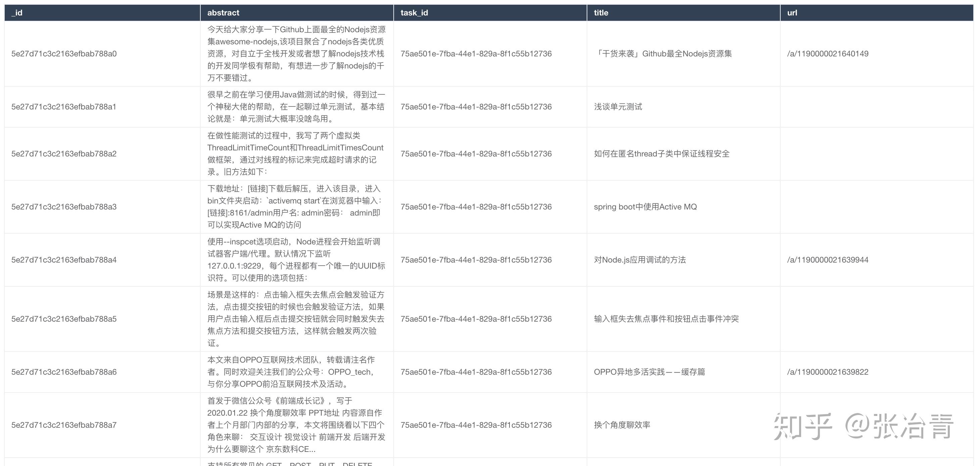Screen dimensions: 980x466
Task: Click title 浅谈单元测试
Action: 618,107
